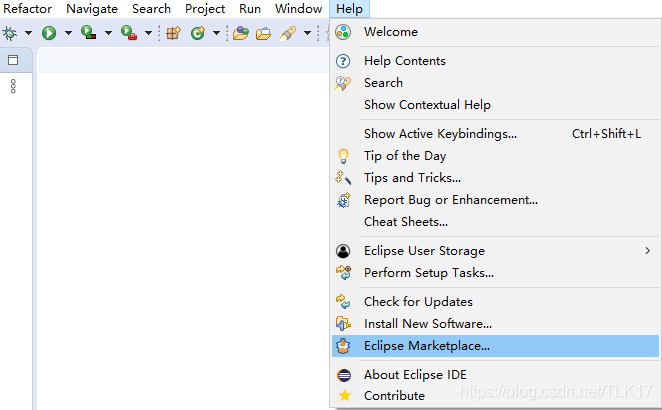Select Report Bug or Enhancement
The height and width of the screenshot is (410, 662).
click(495, 200)
